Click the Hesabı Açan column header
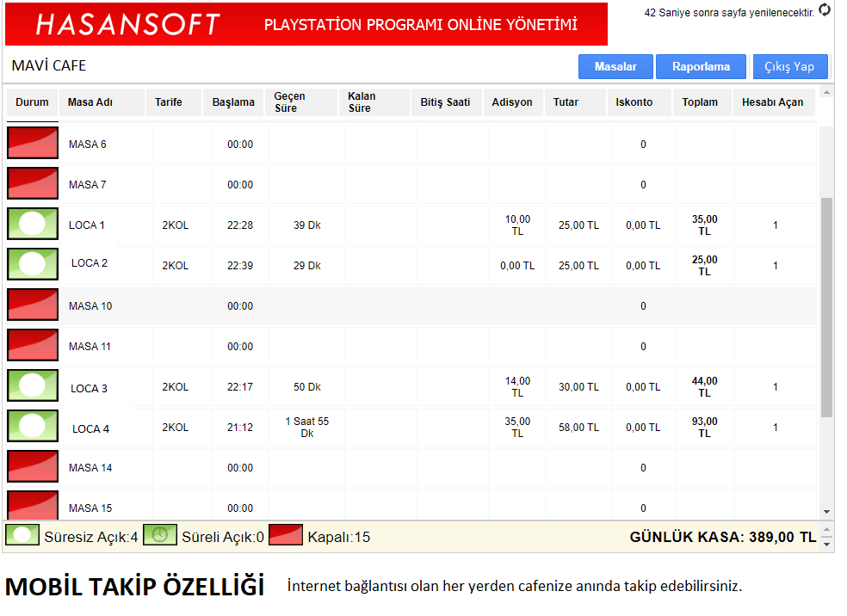This screenshot has width=847, height=616. 772,102
